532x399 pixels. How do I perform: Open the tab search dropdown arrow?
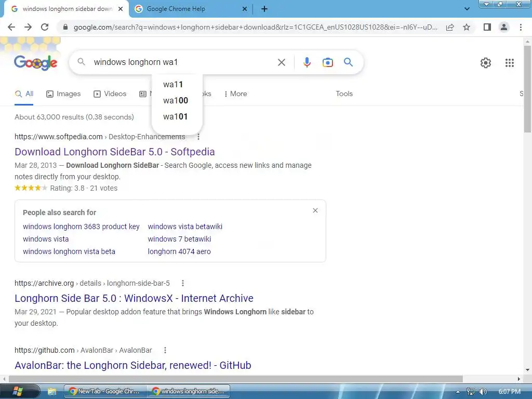(467, 9)
